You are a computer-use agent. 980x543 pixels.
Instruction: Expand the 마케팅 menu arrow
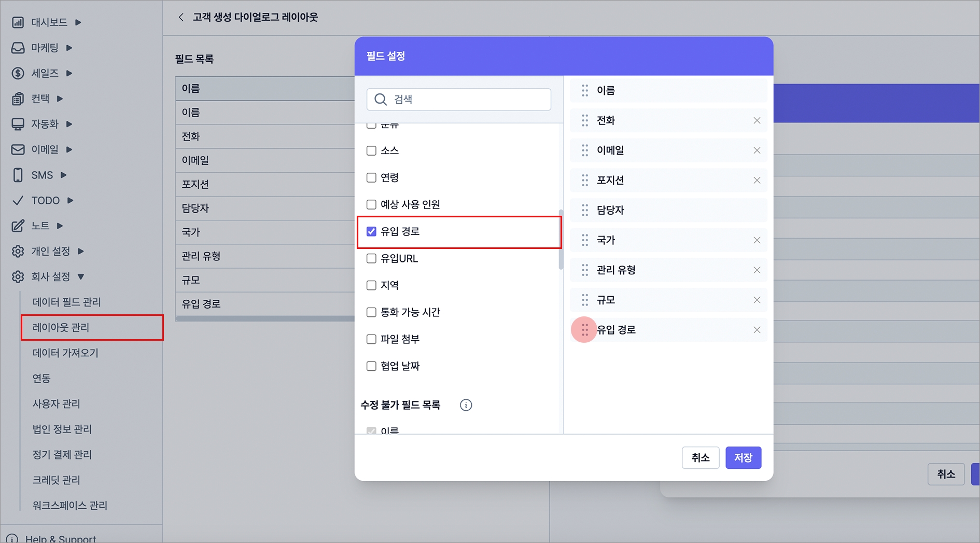click(x=69, y=48)
